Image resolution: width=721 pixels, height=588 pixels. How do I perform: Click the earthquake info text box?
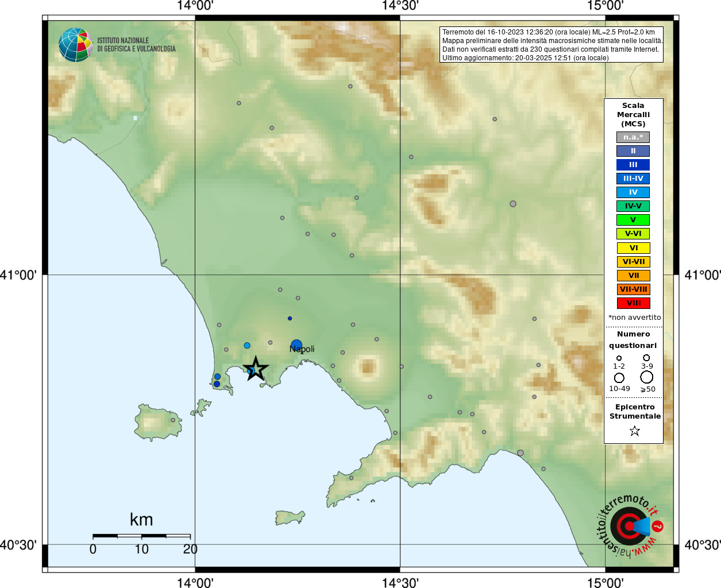pos(552,45)
